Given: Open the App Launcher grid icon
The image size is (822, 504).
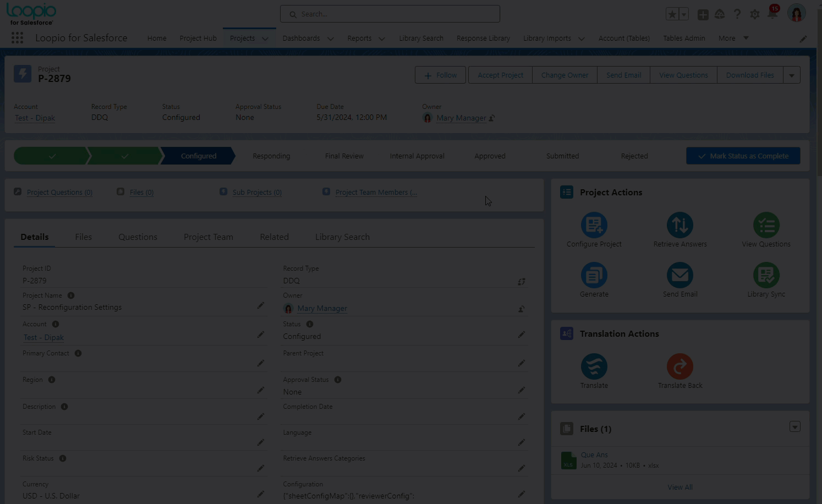Looking at the screenshot, I should point(17,37).
